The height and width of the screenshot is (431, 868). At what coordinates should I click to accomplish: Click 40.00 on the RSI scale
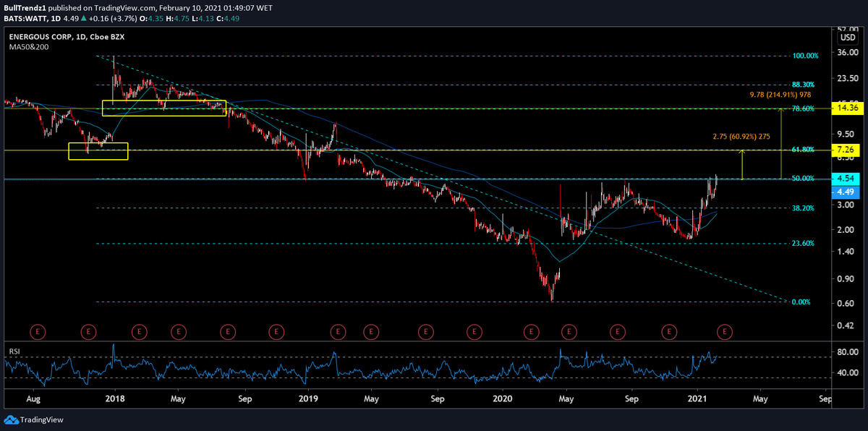[x=847, y=373]
